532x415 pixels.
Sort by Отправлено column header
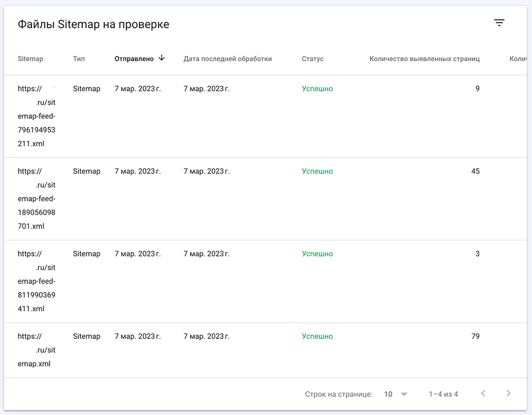point(134,59)
